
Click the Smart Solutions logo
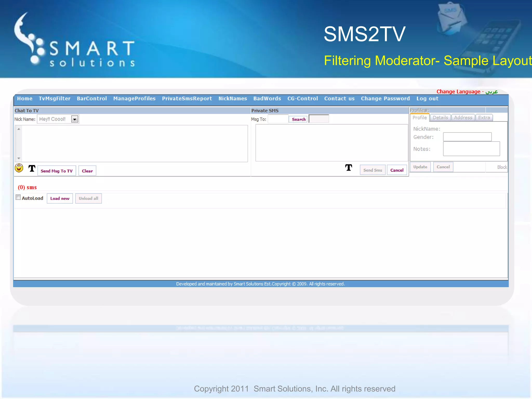pyautogui.click(x=75, y=42)
